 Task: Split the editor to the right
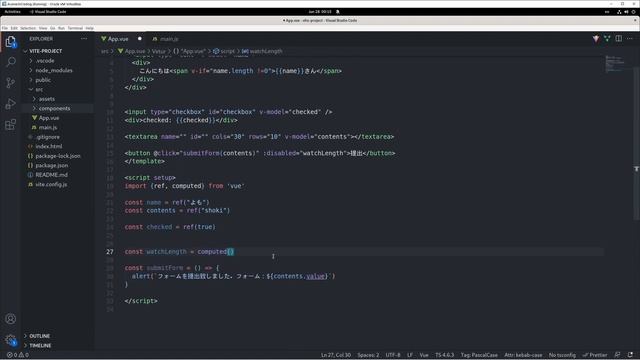[619, 39]
